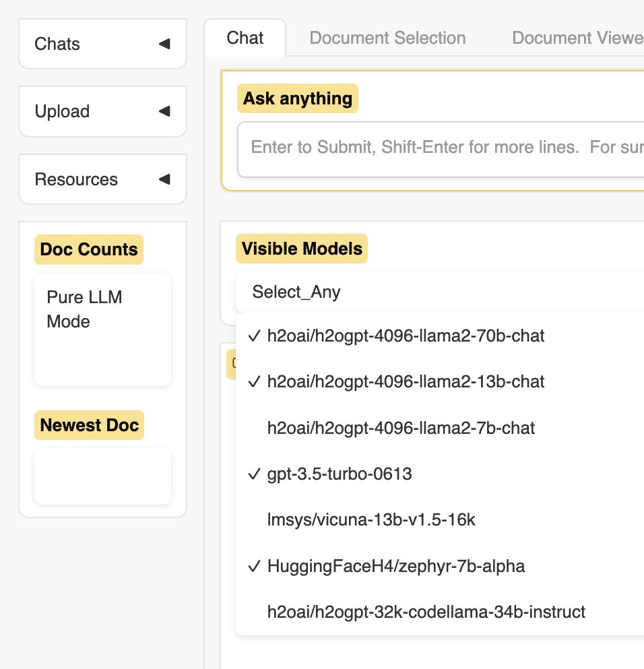Select h2ogpt-4096-llama2-7b-chat model
The image size is (644, 669).
(440, 428)
